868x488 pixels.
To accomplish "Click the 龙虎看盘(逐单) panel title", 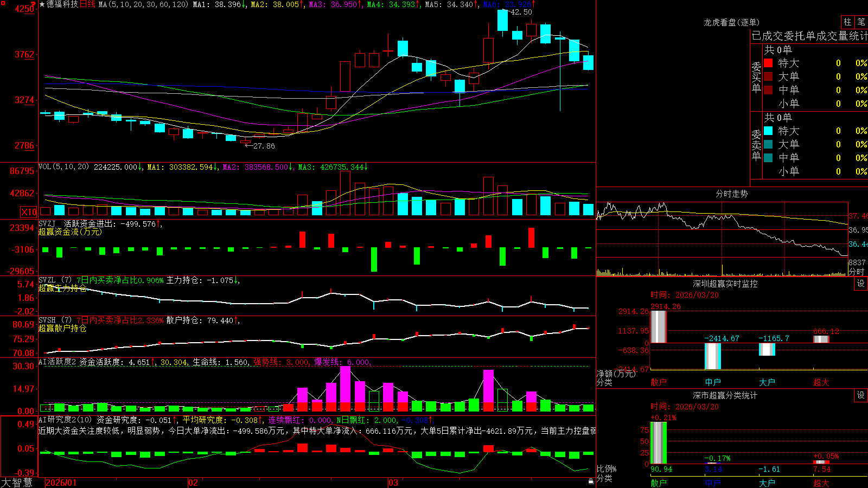I will pos(731,22).
